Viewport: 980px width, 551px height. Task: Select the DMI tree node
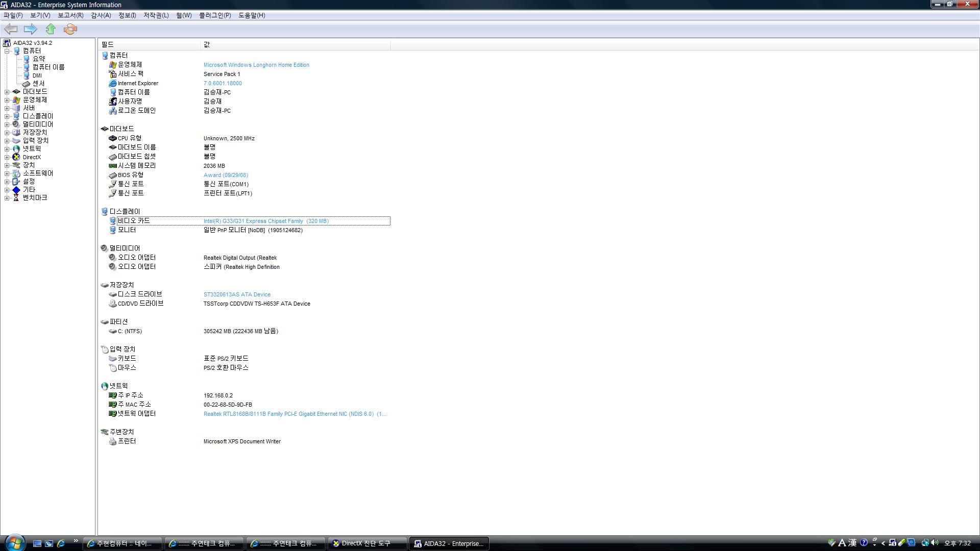pyautogui.click(x=37, y=76)
